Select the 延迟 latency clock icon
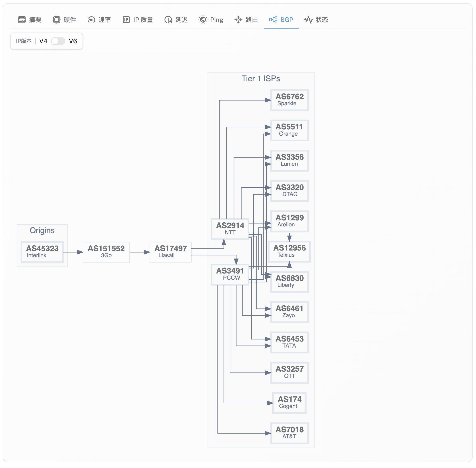The height and width of the screenshot is (468, 476). coord(168,20)
